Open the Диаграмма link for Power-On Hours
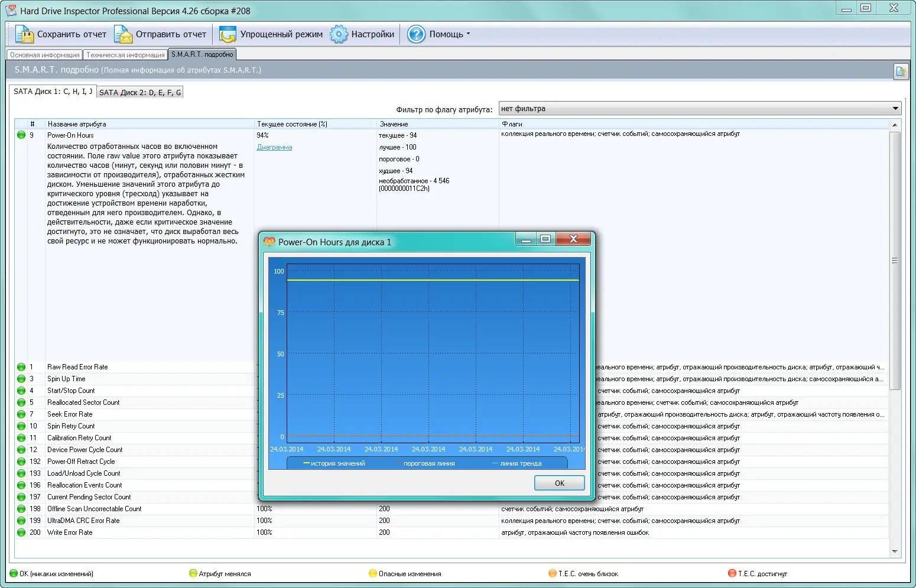This screenshot has height=588, width=916. click(x=274, y=147)
